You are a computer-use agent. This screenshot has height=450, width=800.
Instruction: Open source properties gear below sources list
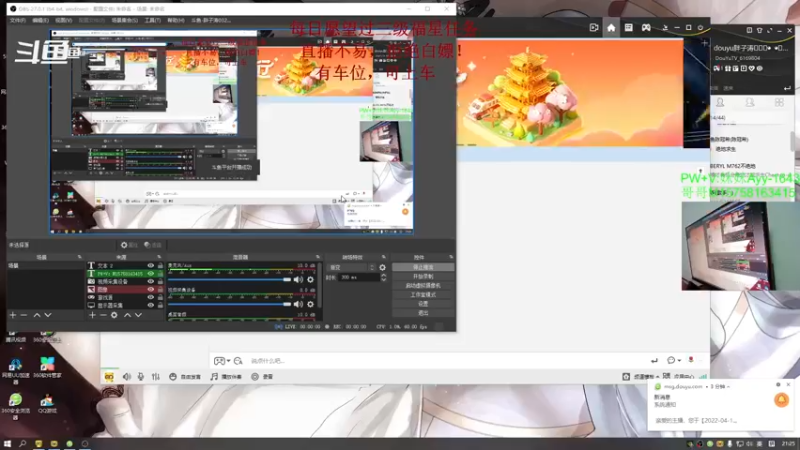pos(114,315)
